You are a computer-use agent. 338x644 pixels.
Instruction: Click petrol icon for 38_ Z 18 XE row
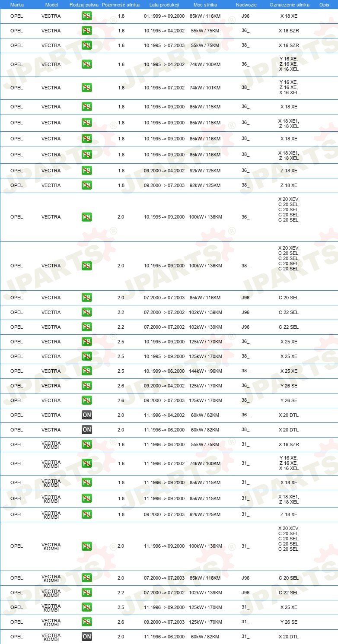(x=87, y=185)
